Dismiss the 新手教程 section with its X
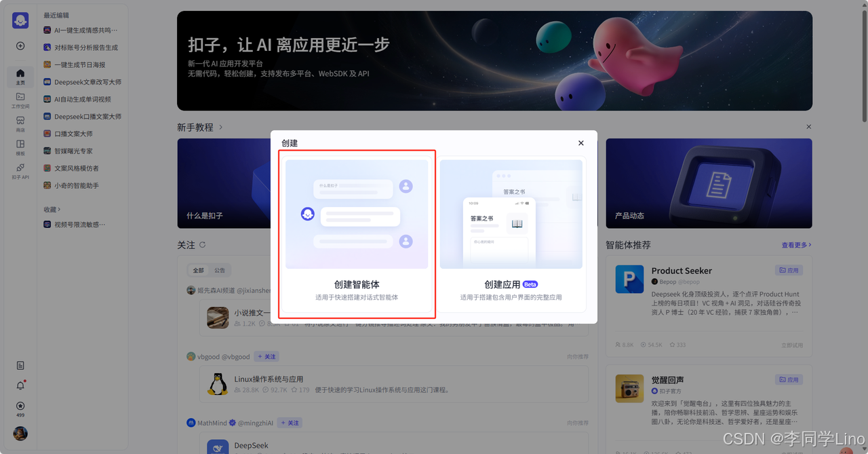This screenshot has height=454, width=868. [x=808, y=127]
